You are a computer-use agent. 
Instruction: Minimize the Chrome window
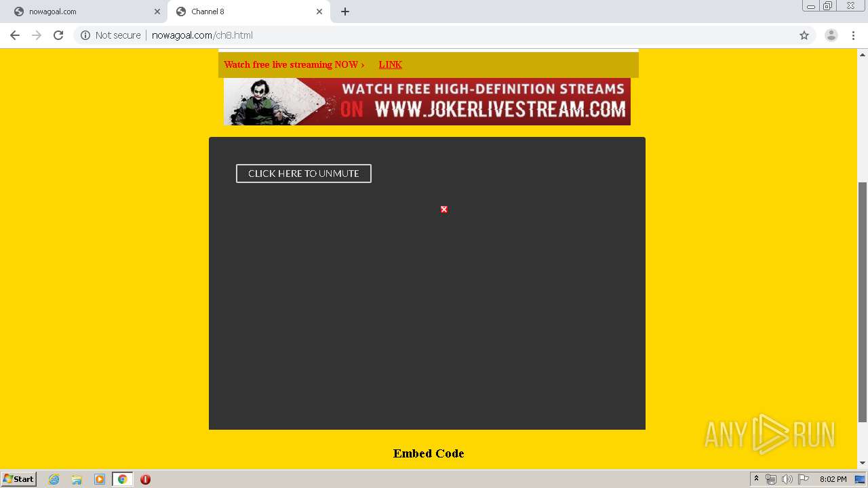tap(811, 6)
